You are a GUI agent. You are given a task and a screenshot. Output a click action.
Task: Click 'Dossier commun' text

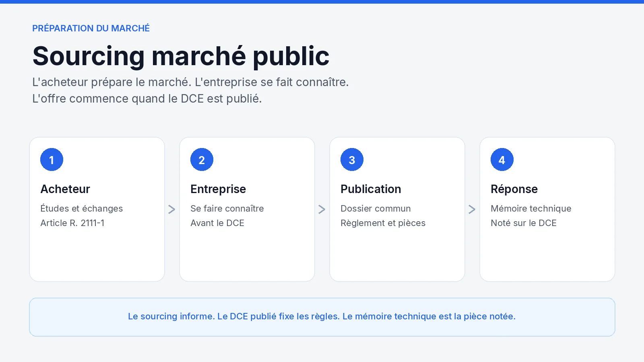376,208
